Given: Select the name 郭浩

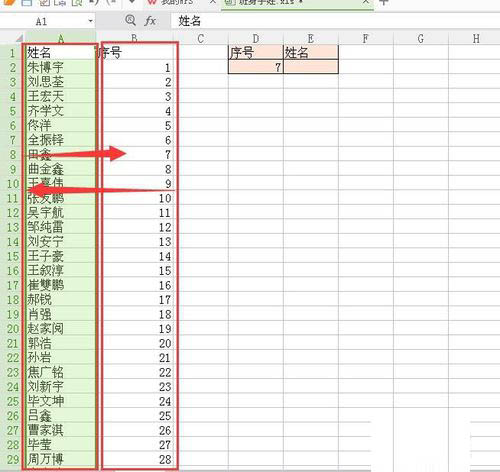Looking at the screenshot, I should click(x=39, y=343).
